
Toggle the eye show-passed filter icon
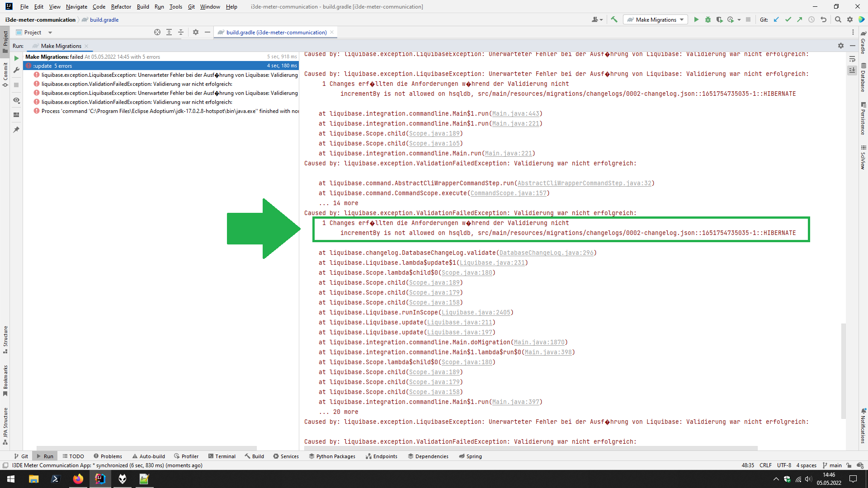[16, 100]
